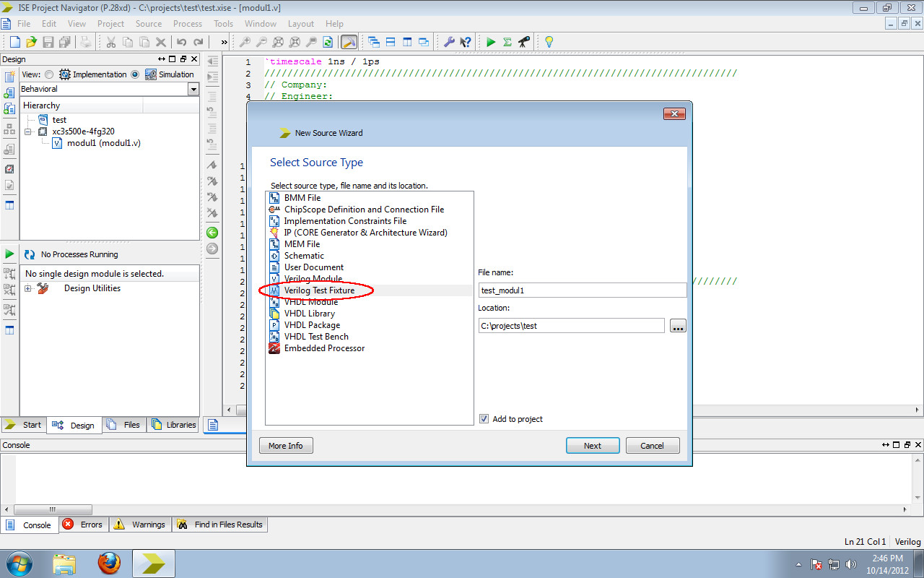Collapse the xc3s500e-4fg320 hierarchy node
Viewport: 924px width, 578px height.
click(27, 131)
